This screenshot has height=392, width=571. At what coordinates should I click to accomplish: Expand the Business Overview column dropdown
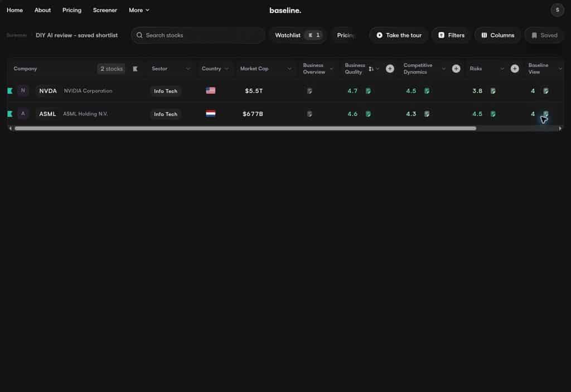coord(331,69)
